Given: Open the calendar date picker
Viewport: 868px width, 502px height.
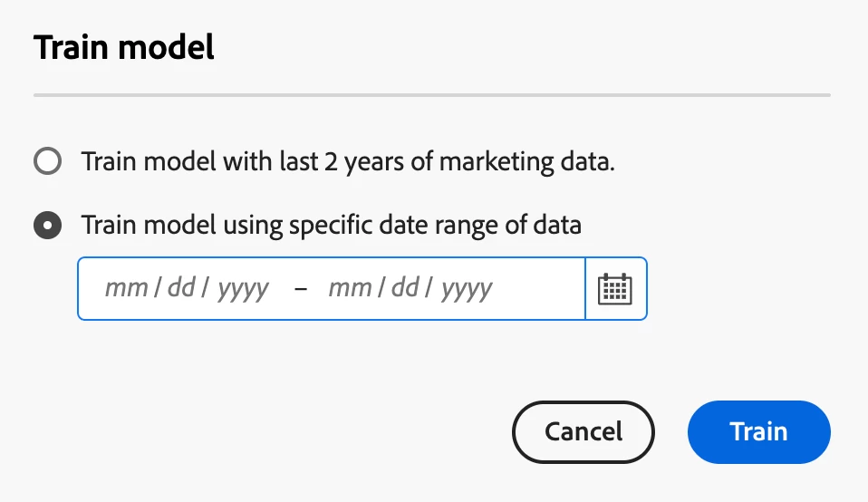Looking at the screenshot, I should coord(616,289).
